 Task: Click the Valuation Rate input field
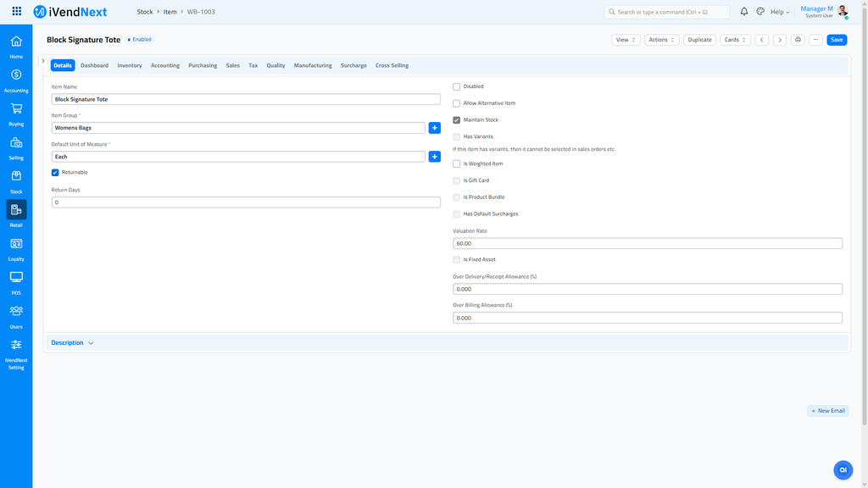pos(647,243)
